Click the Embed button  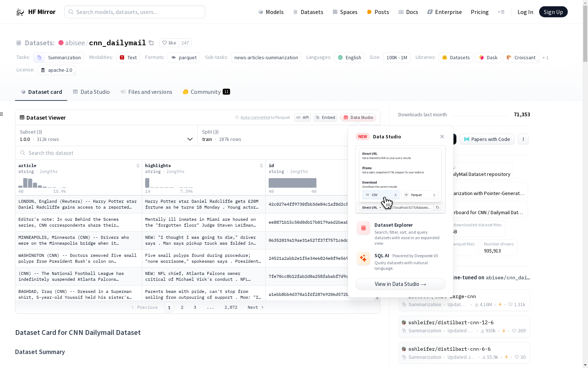325,117
